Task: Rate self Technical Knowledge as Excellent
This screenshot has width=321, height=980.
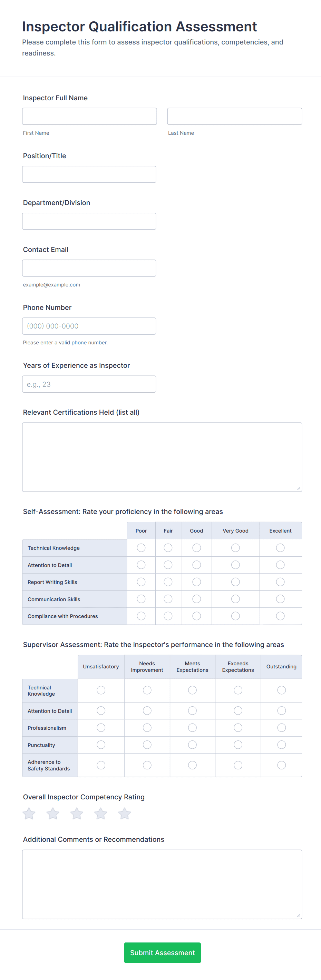Action: (x=280, y=548)
